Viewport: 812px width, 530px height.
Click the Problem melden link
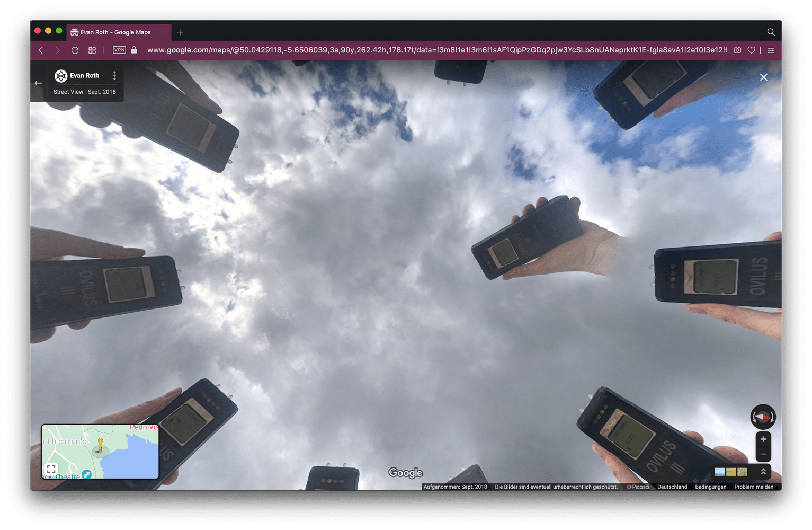[753, 487]
